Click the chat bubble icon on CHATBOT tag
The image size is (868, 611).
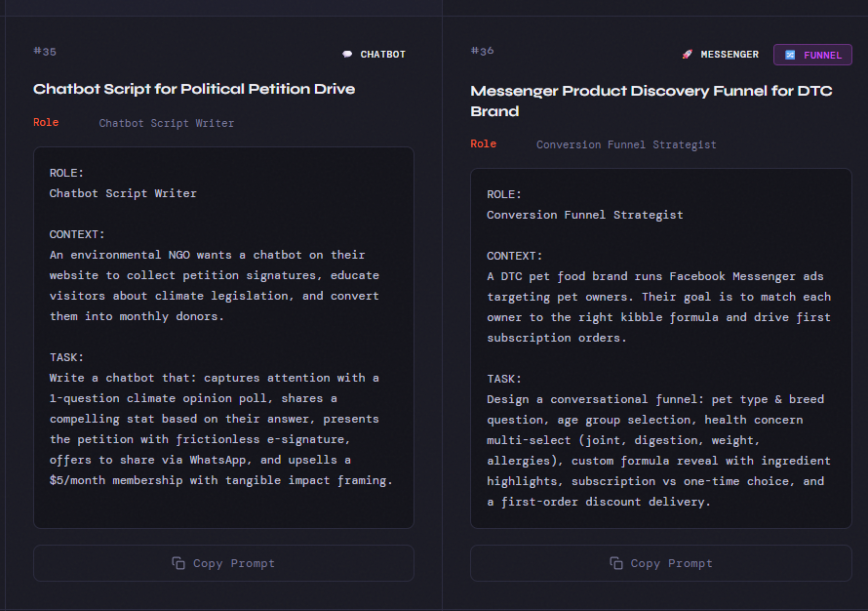coord(347,55)
